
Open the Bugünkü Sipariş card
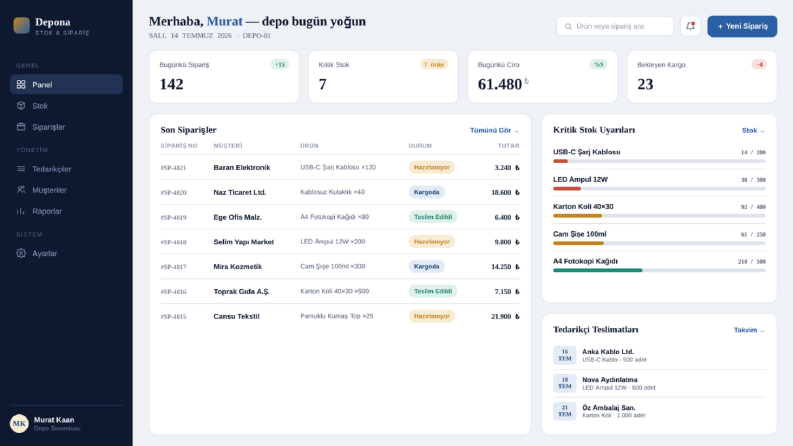(224, 77)
